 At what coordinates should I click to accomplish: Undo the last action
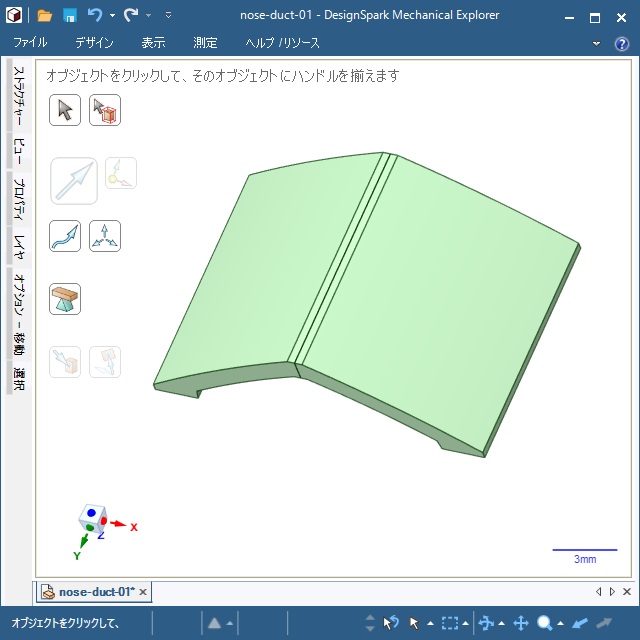[x=95, y=16]
